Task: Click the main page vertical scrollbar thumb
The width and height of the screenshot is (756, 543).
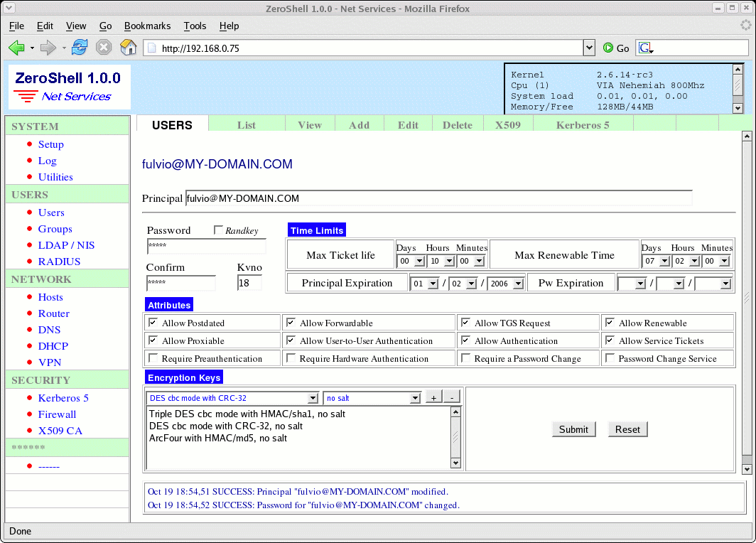Action: click(747, 298)
